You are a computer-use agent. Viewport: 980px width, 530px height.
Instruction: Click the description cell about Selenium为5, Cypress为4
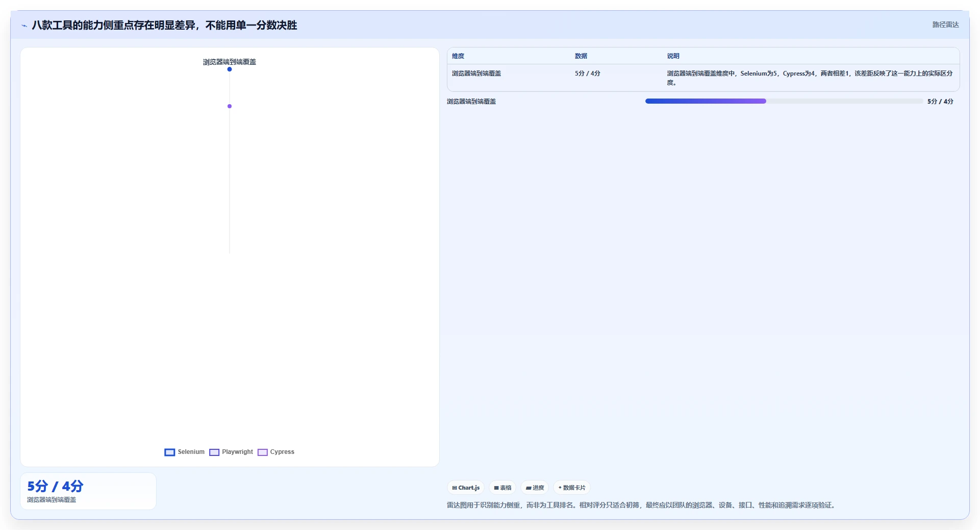[x=810, y=78]
